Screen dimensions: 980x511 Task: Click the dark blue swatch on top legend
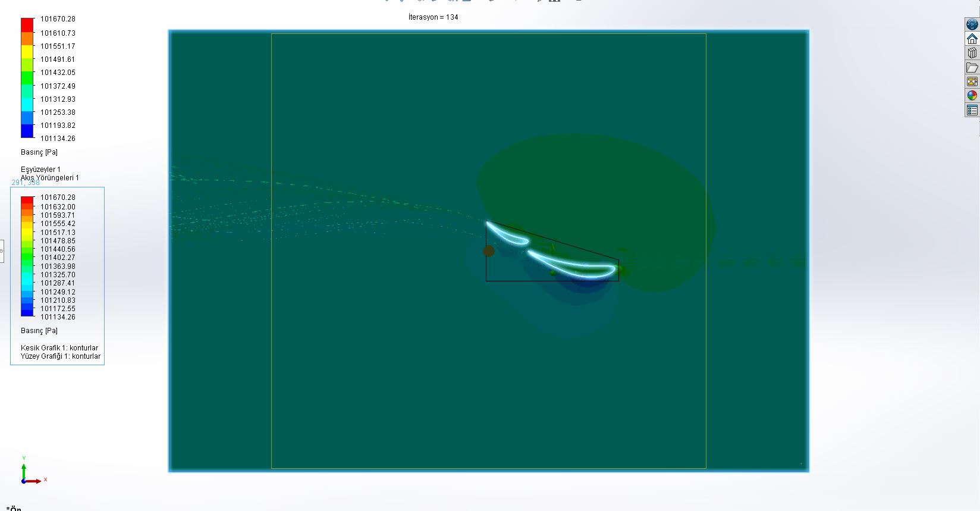27,131
